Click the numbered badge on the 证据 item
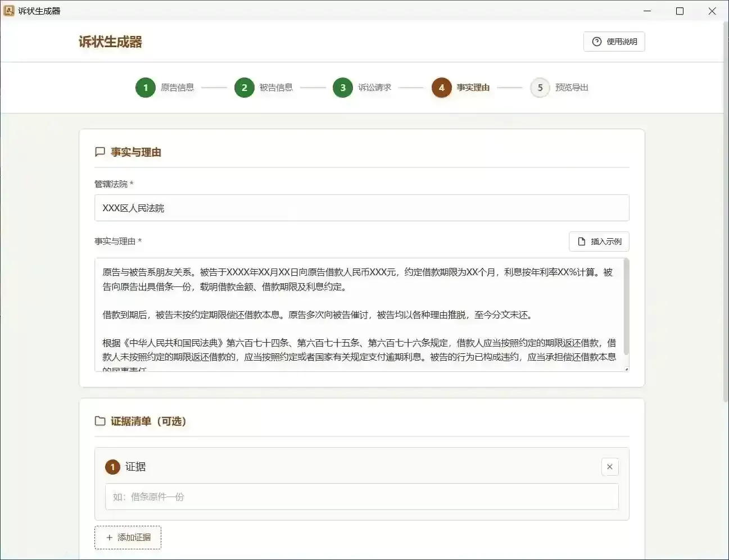The width and height of the screenshot is (729, 560). point(112,467)
